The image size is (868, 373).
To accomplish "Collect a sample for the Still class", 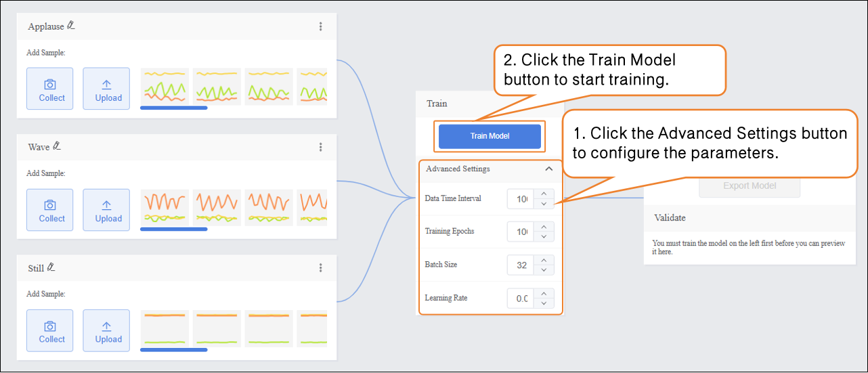I will [50, 330].
